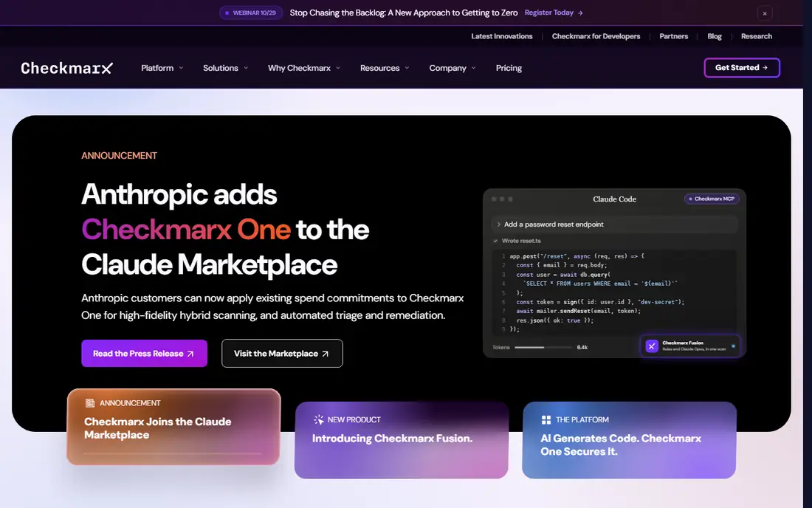Image resolution: width=812 pixels, height=508 pixels.
Task: Expand the Add a password reset endpoint row
Action: 614,224
